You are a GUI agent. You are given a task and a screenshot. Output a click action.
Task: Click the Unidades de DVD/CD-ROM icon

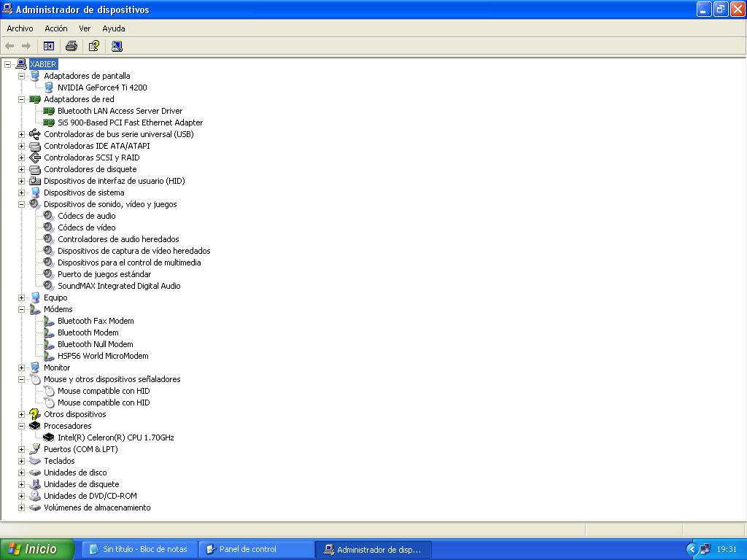click(x=35, y=496)
